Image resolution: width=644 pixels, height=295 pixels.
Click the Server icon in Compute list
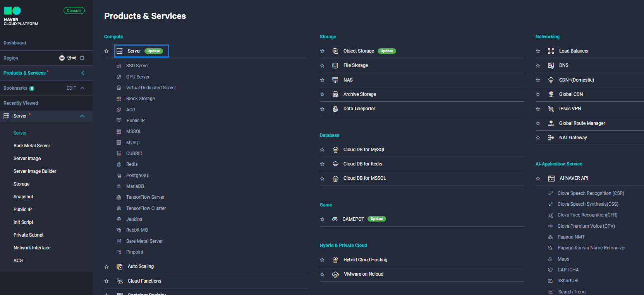(x=120, y=51)
